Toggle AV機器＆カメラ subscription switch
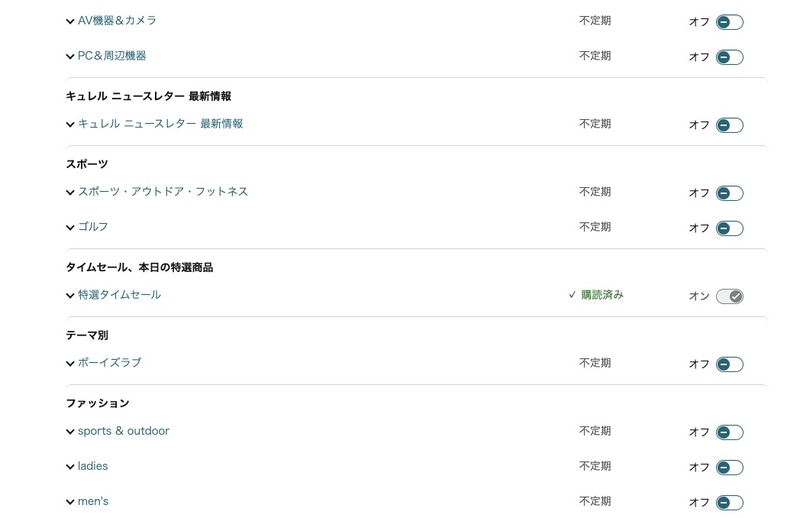Screen dimensions: 800x518 click(x=729, y=22)
